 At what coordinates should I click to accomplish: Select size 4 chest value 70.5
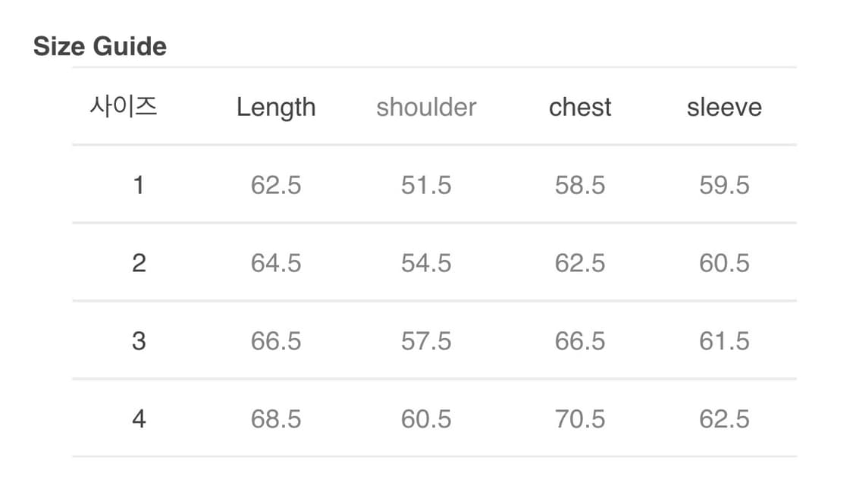(580, 419)
